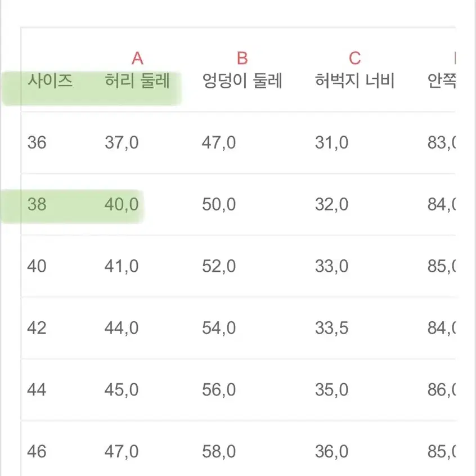This screenshot has height=476, width=476.
Task: Select the red letter B label
Action: point(243,58)
